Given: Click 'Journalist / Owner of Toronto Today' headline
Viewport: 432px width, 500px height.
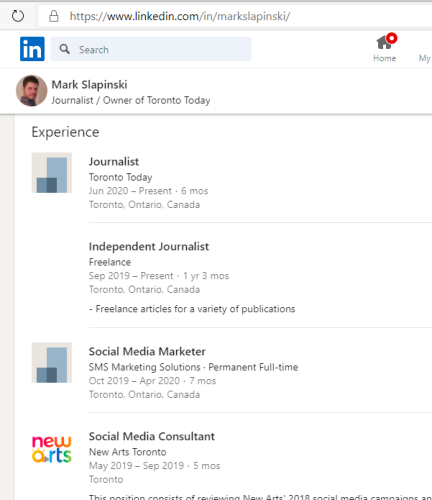Looking at the screenshot, I should click(x=131, y=100).
